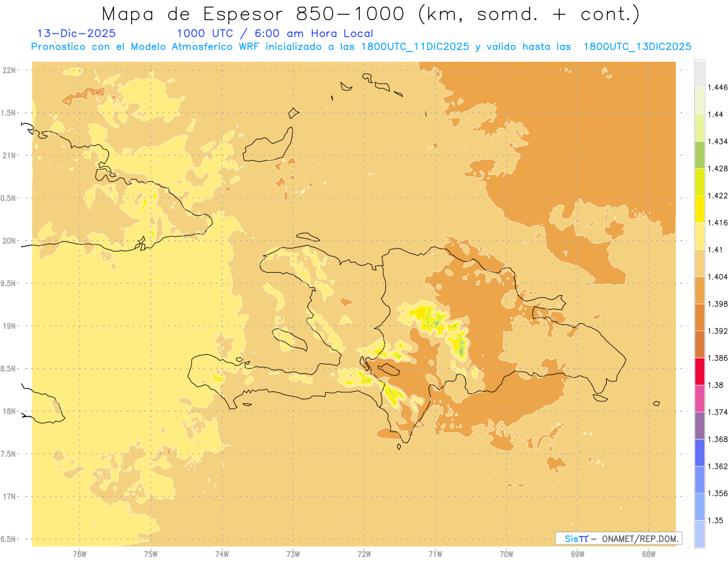Click the "1.374" colorbar value
Viewport: 728px width, 562px height.
click(718, 412)
